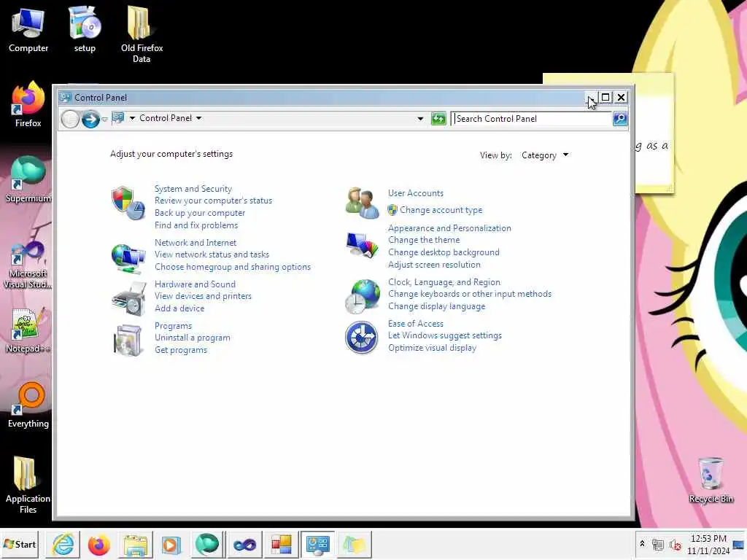Image resolution: width=747 pixels, height=560 pixels.
Task: Open the Computer desktop icon
Action: coord(28,31)
